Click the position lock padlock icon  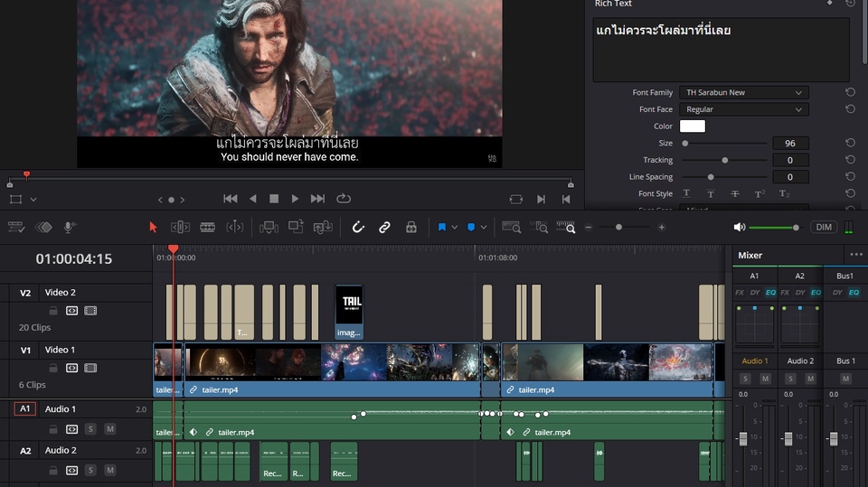pos(410,228)
